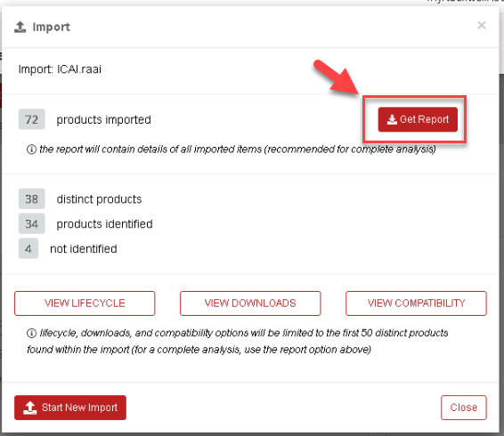Open the View Lifecycle option
This screenshot has width=504, height=436.
pos(85,303)
